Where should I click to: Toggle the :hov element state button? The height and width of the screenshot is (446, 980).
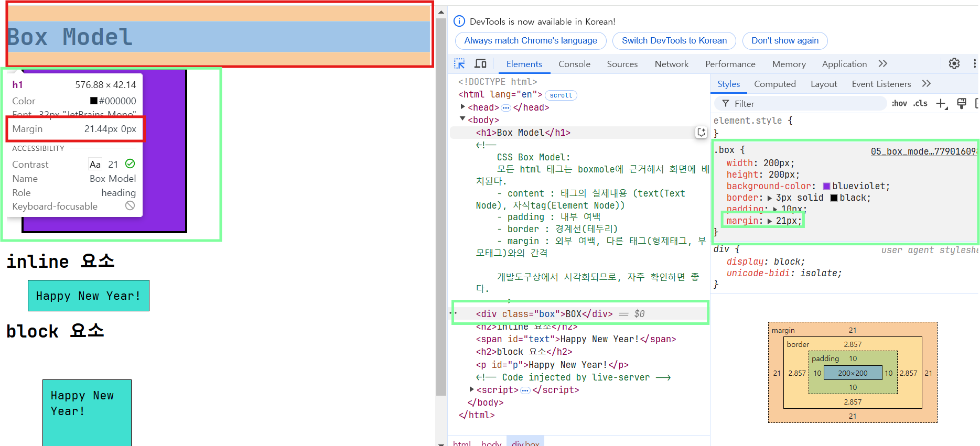tap(899, 103)
